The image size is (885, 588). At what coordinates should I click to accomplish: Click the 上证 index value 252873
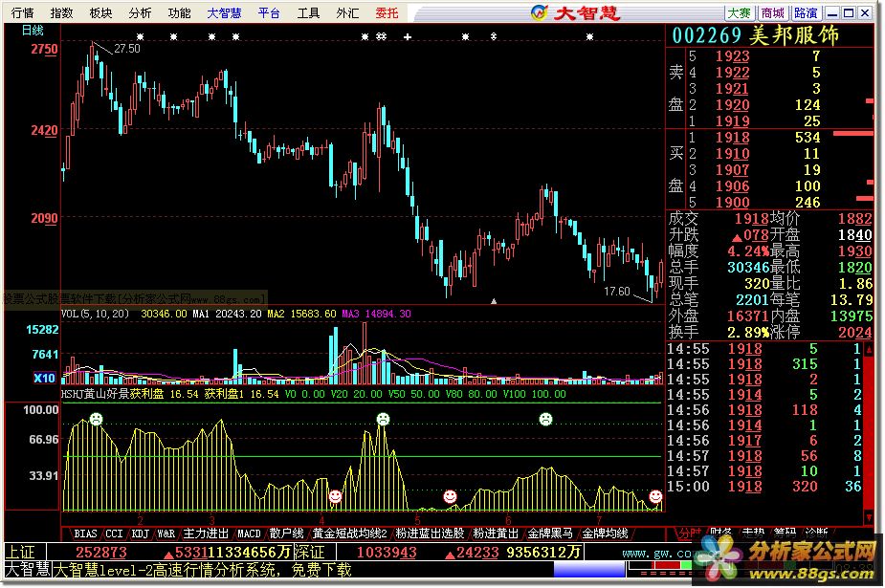[x=101, y=552]
